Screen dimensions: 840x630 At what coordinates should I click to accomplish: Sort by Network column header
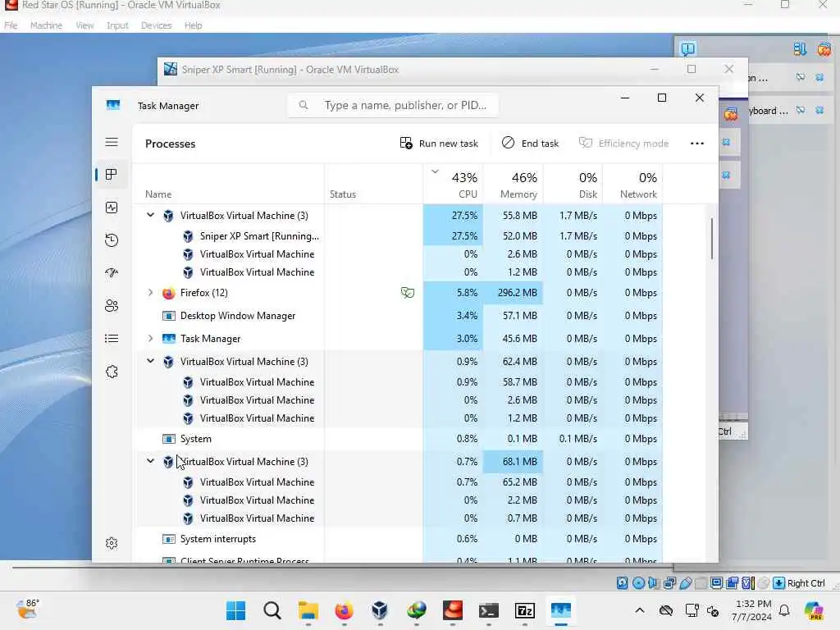[633, 185]
